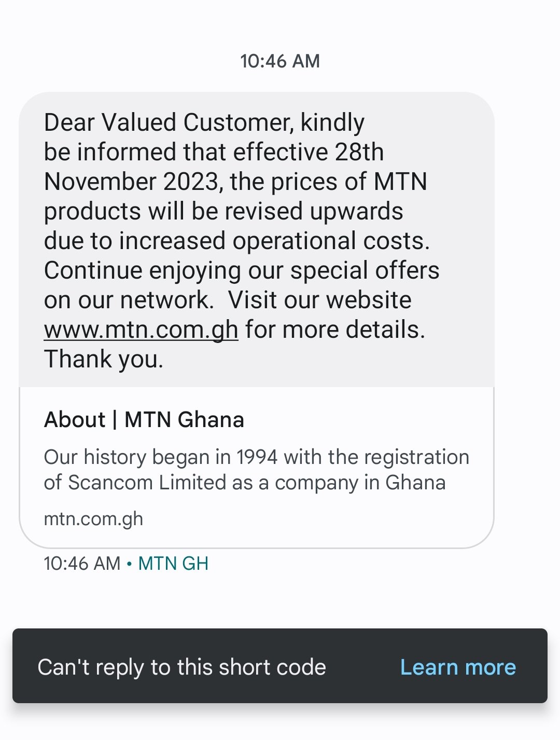Image resolution: width=560 pixels, height=740 pixels.
Task: Tap "on our network." in the message
Action: pos(129,300)
